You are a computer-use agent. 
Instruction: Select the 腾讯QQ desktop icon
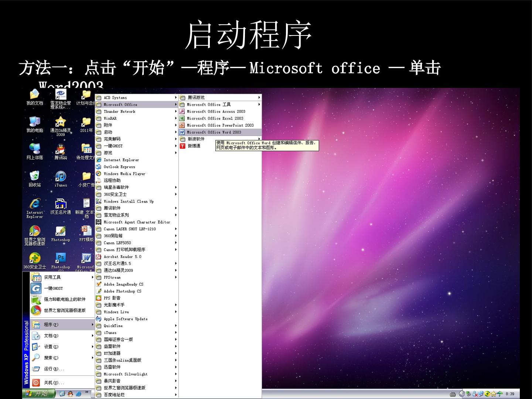click(x=61, y=151)
